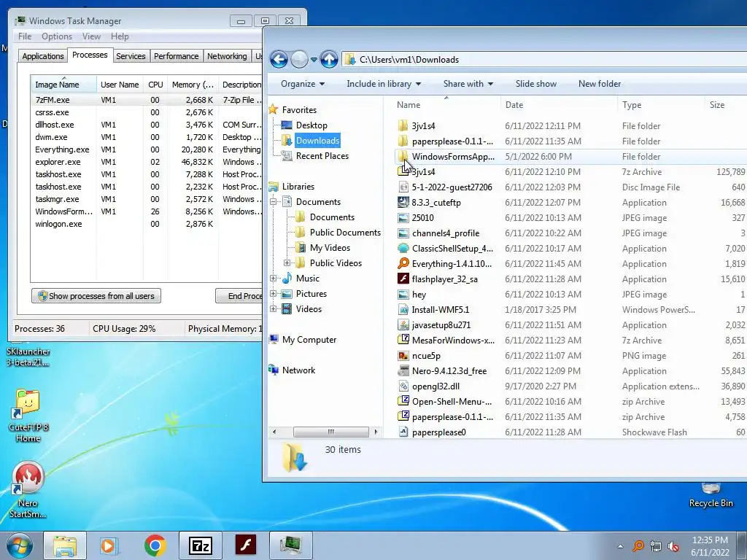Screen dimensions: 747x560
Task: Collapse the Documents library node
Action: pos(273,202)
